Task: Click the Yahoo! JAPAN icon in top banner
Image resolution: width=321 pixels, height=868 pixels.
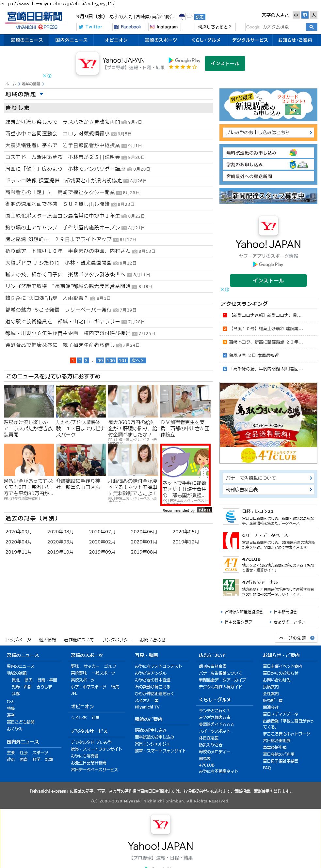Action: click(87, 63)
